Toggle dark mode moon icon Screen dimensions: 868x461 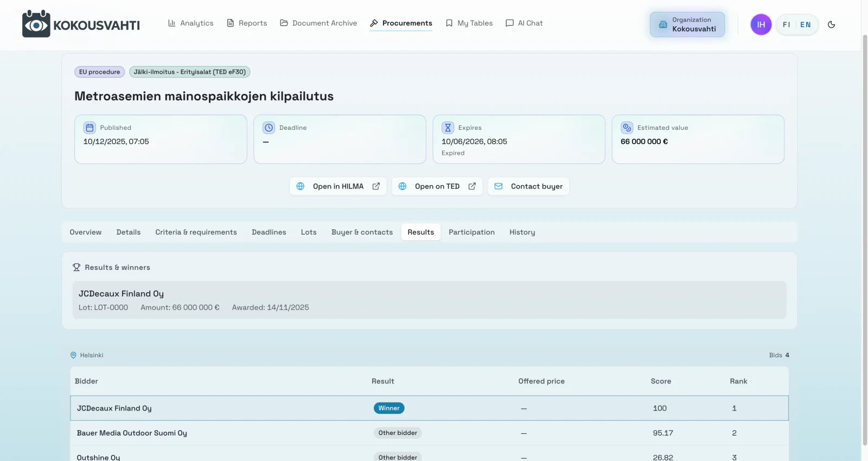831,24
